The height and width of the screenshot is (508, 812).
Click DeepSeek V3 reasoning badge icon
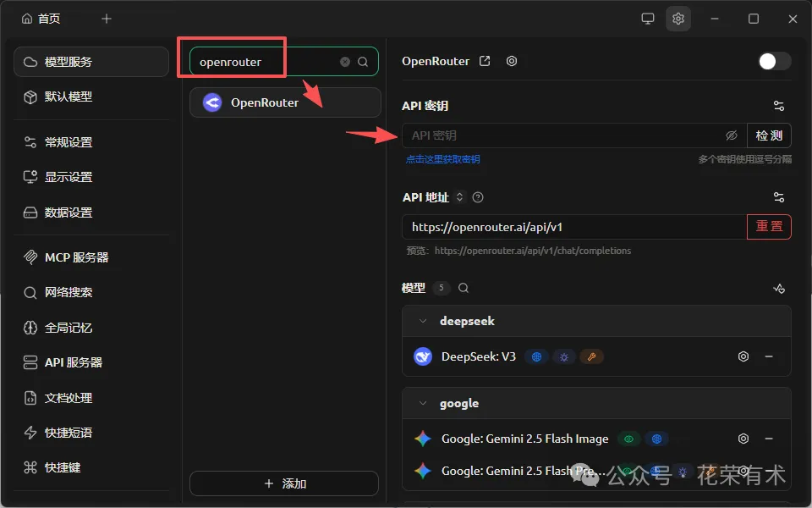(x=564, y=356)
